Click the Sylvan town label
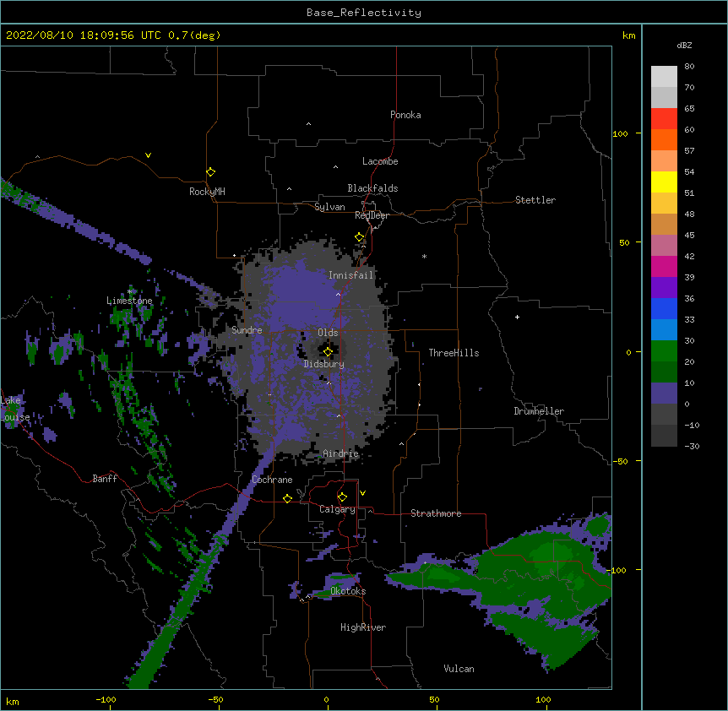Image resolution: width=728 pixels, height=711 pixels. (329, 207)
